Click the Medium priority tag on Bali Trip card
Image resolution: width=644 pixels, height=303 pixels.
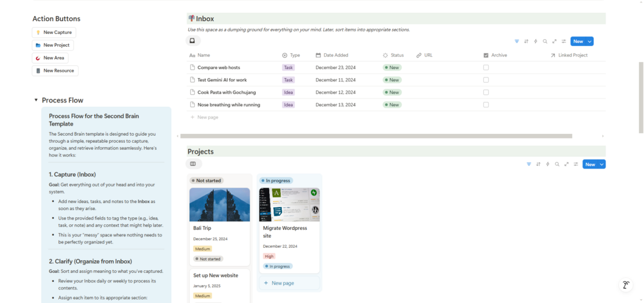click(202, 249)
